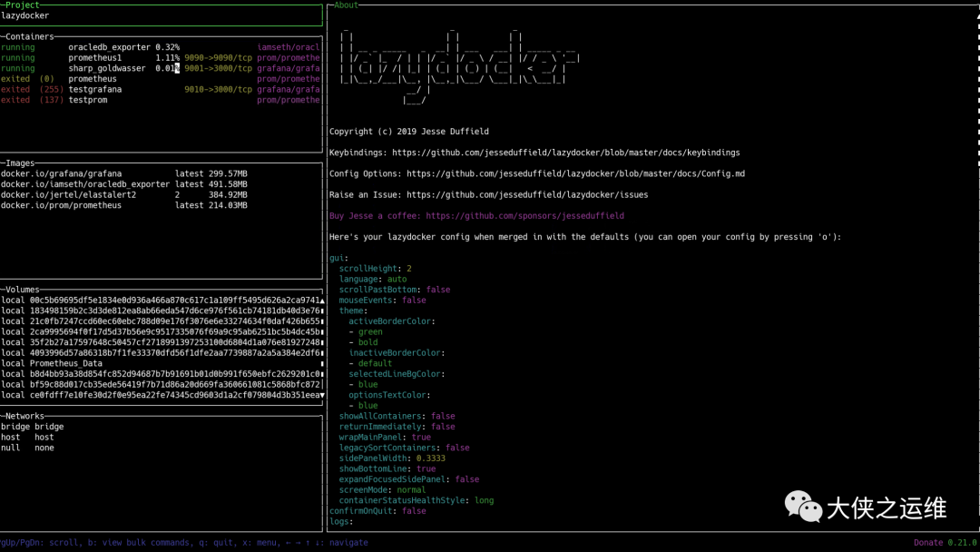
Task: Select the oracledb_exporter container row
Action: tap(160, 47)
